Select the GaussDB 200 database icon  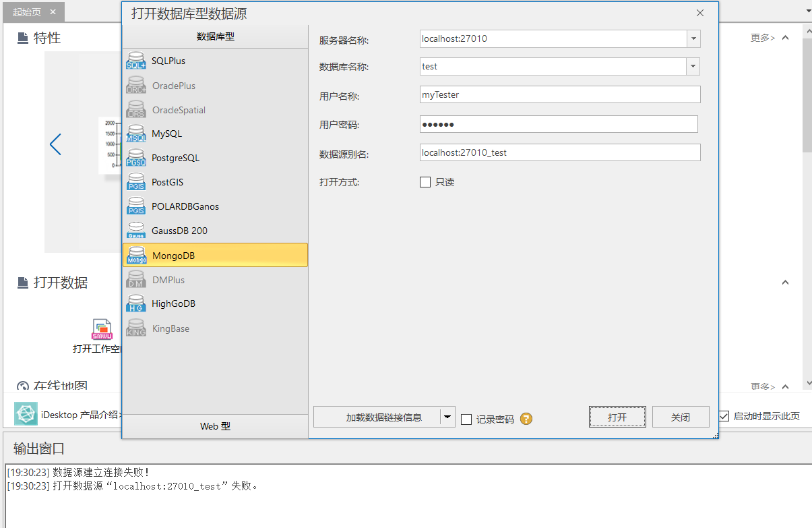(x=136, y=231)
